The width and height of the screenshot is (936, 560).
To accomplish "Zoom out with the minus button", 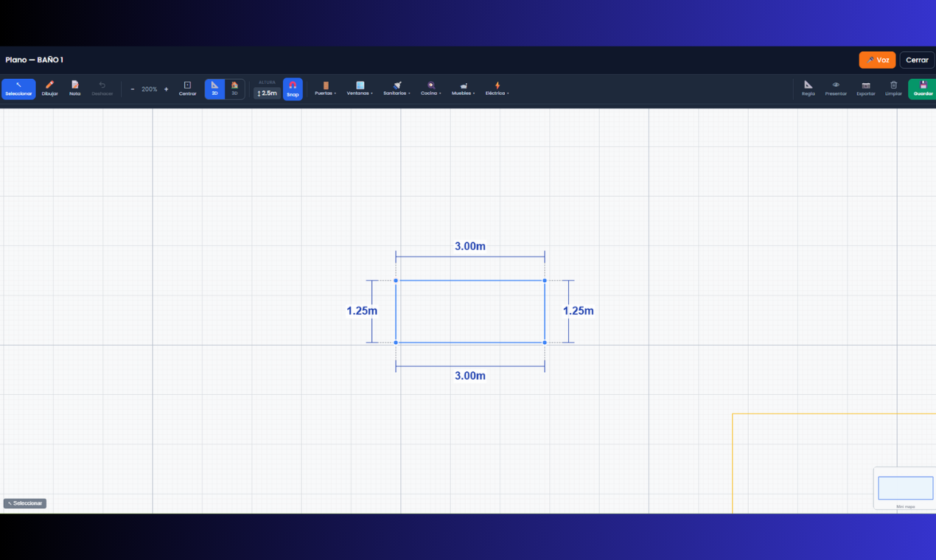I will click(x=133, y=89).
